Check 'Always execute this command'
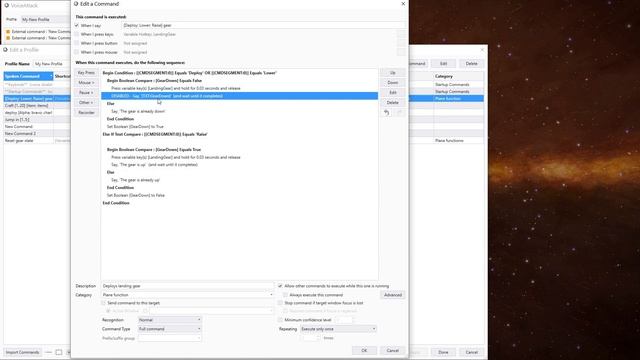This screenshot has width=640, height=360. [x=285, y=295]
